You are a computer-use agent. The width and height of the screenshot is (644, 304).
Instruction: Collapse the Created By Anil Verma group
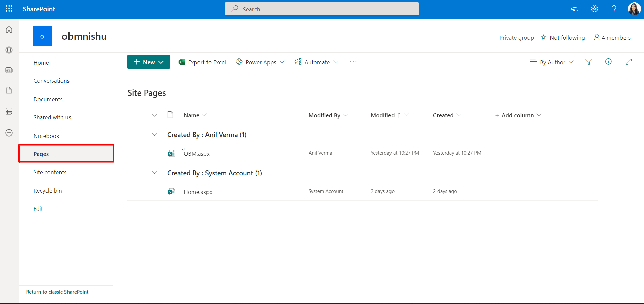(x=154, y=135)
